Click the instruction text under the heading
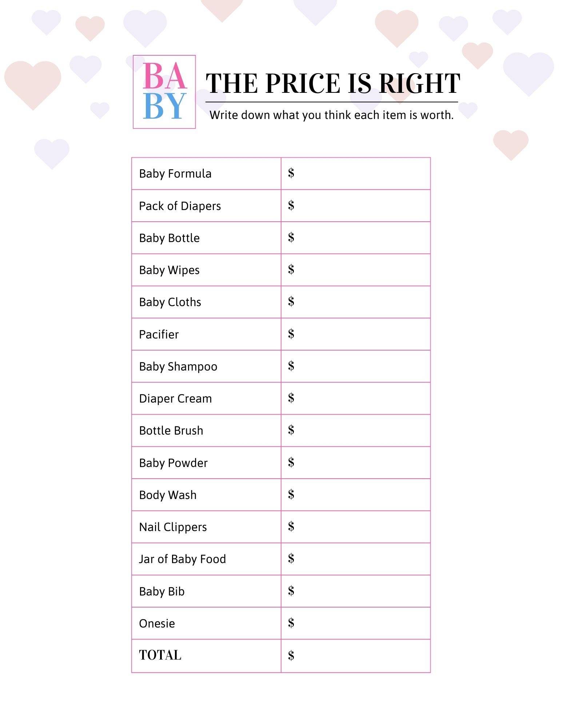This screenshot has width=562, height=728. tap(332, 115)
